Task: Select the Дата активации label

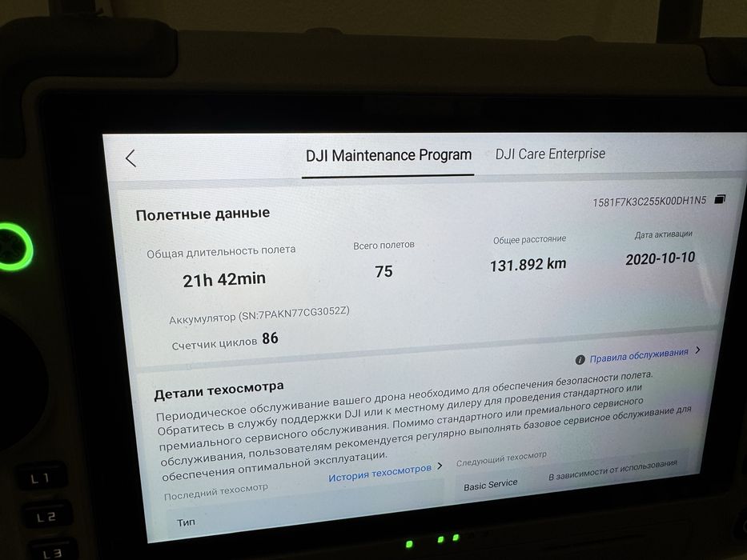Action: tap(663, 234)
